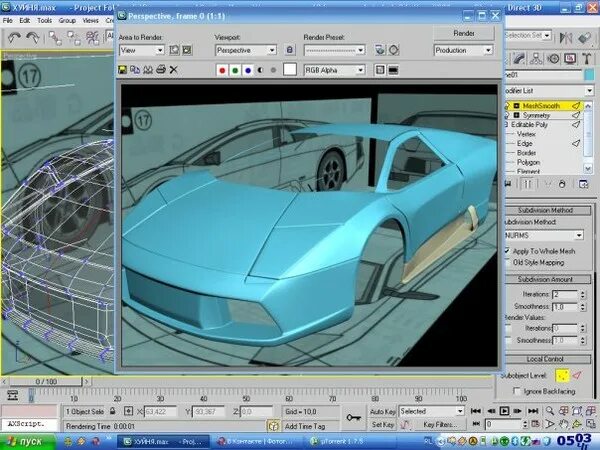Toggle Display Alpha Channel half-circle icon

[x=261, y=70]
